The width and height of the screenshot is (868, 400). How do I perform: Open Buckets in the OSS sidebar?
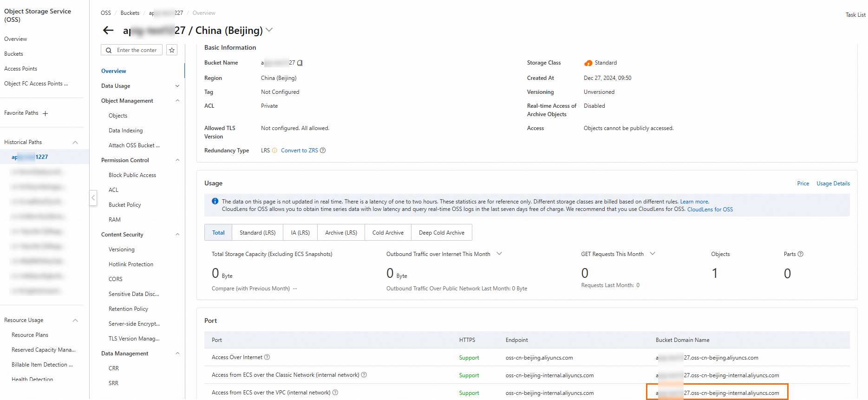pyautogui.click(x=13, y=54)
